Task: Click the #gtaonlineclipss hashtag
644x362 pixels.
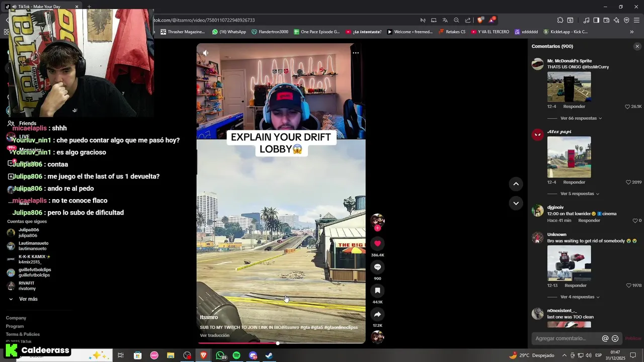Action: (341, 327)
